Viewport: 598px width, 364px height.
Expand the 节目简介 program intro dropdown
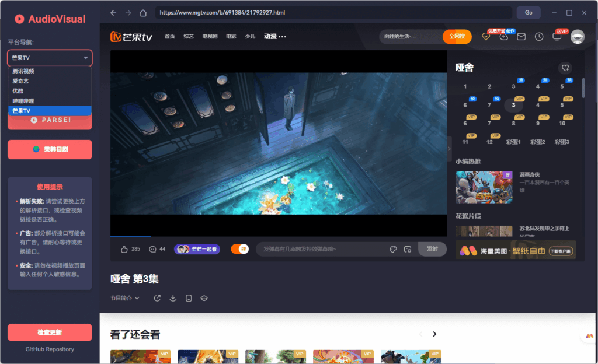pos(125,297)
